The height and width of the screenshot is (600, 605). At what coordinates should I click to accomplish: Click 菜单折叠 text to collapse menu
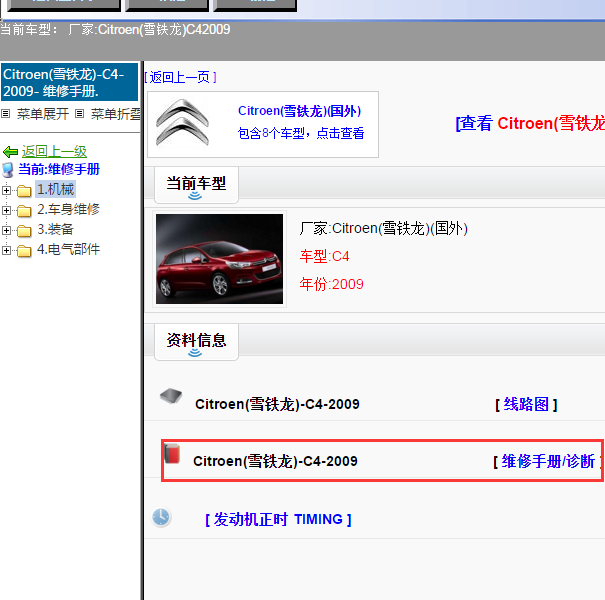pyautogui.click(x=116, y=114)
